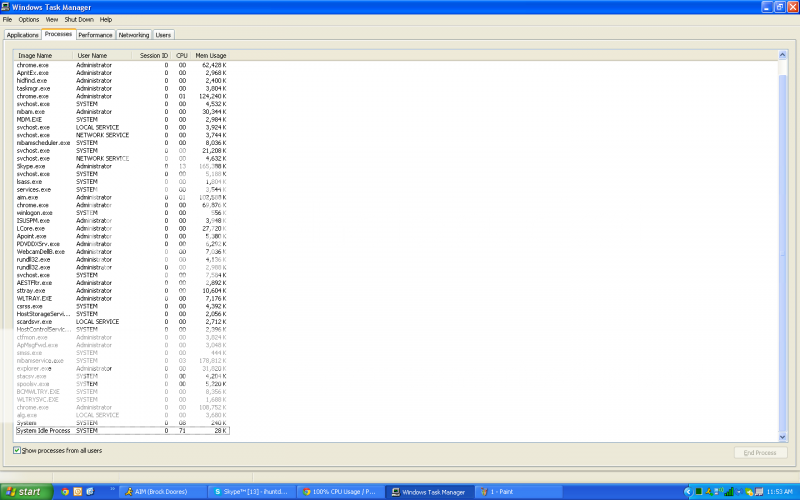Click the Start button

tap(26, 492)
